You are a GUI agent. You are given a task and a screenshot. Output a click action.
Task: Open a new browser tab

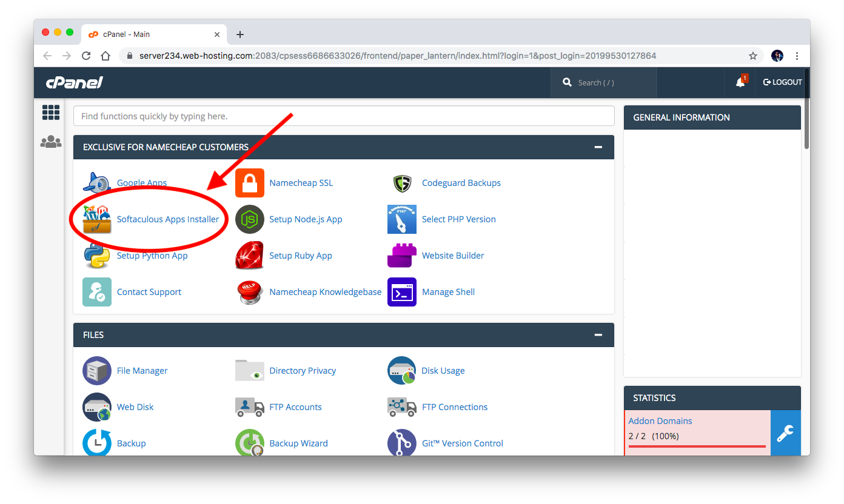tap(240, 35)
